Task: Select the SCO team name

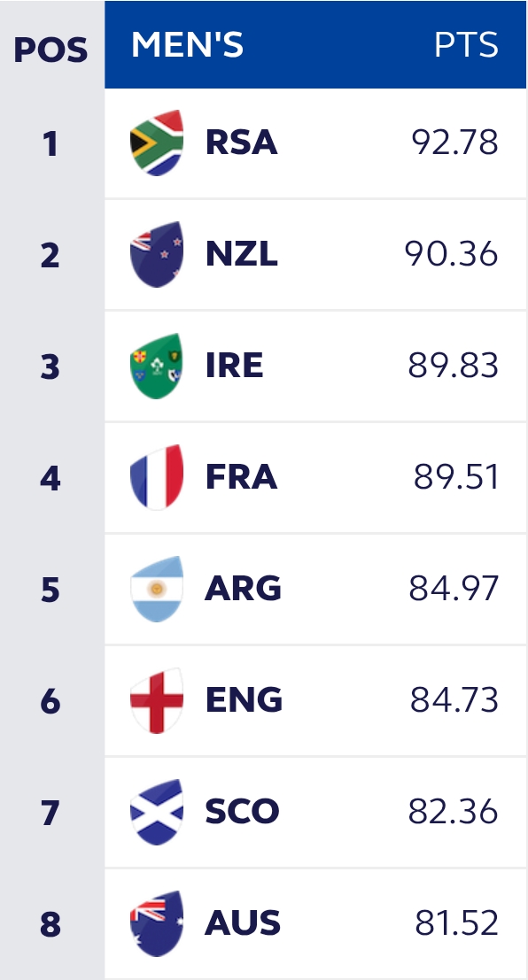Action: pos(242,811)
